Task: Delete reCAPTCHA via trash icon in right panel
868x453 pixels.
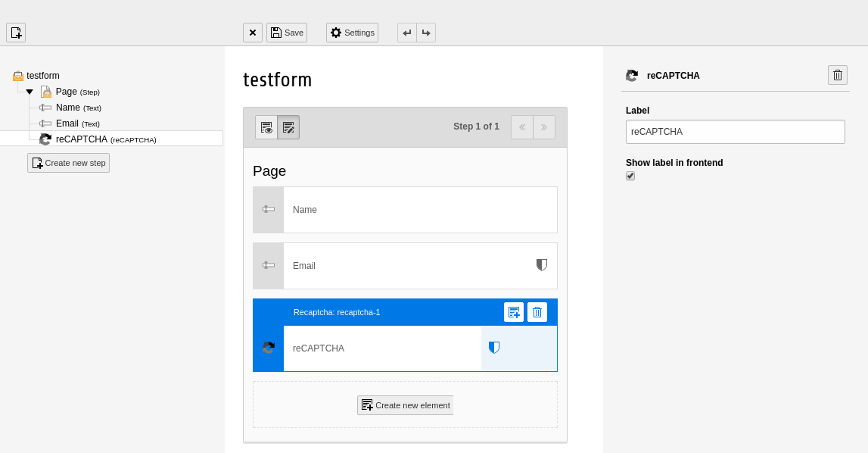Action: pos(838,75)
